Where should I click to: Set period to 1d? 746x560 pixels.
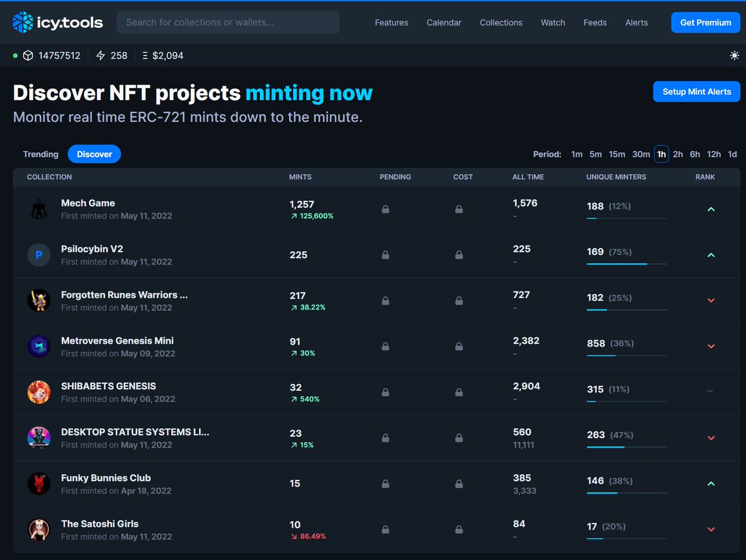(732, 154)
